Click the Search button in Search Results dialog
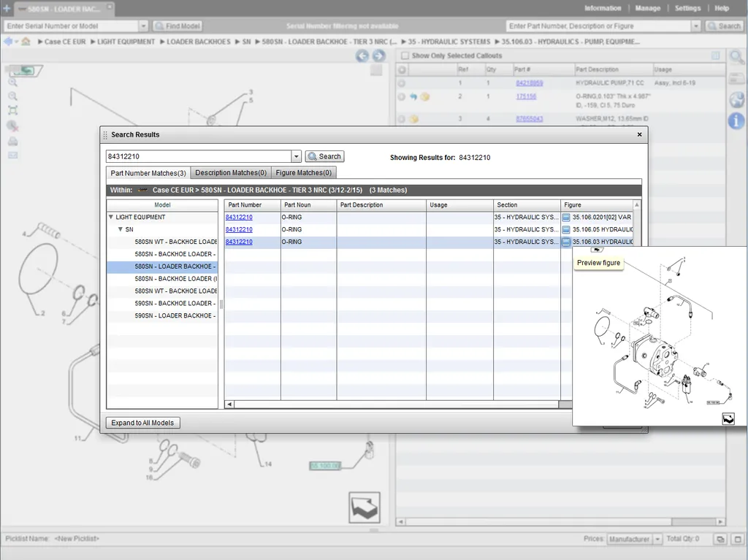The height and width of the screenshot is (560, 748). [325, 156]
